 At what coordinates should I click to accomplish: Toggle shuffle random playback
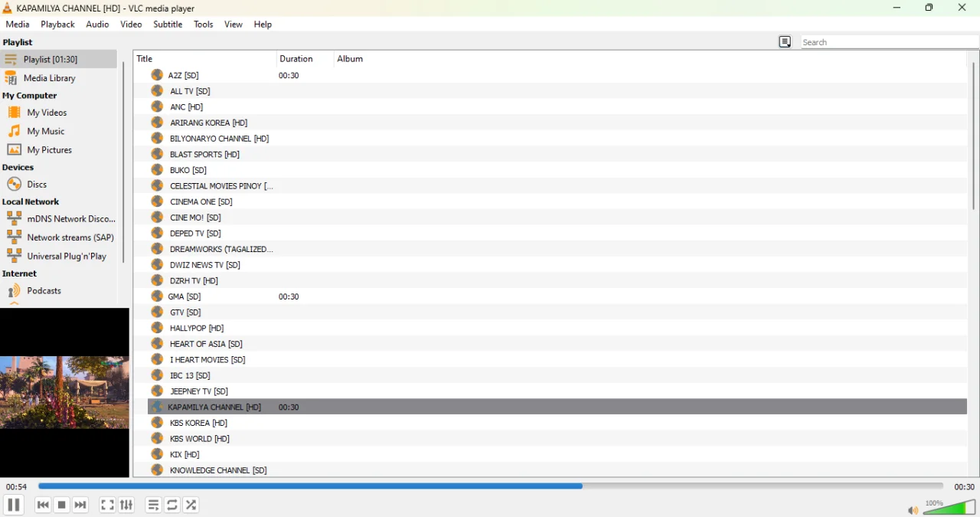pyautogui.click(x=191, y=505)
